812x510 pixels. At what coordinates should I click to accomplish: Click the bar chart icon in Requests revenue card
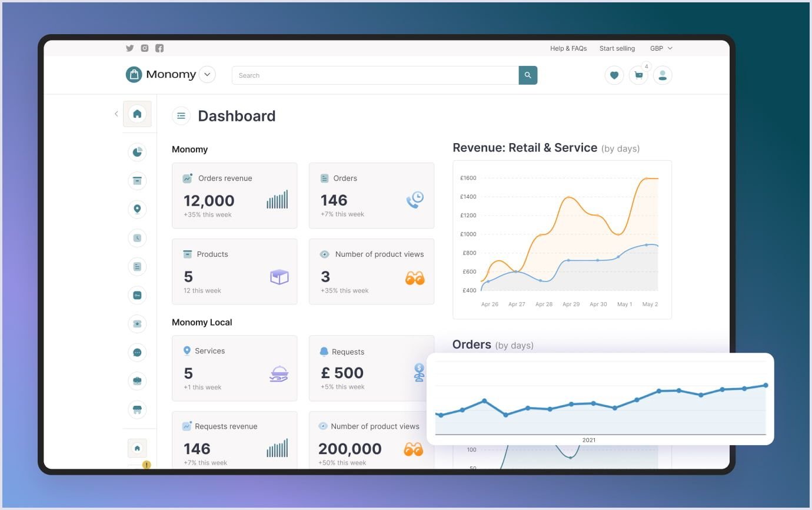click(x=277, y=448)
